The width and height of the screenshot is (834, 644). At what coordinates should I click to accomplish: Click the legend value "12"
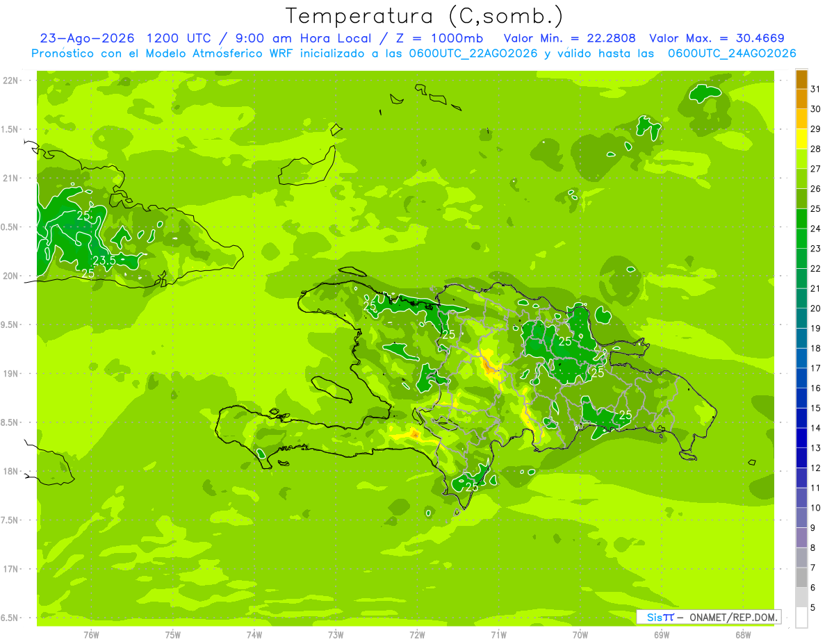click(x=816, y=468)
